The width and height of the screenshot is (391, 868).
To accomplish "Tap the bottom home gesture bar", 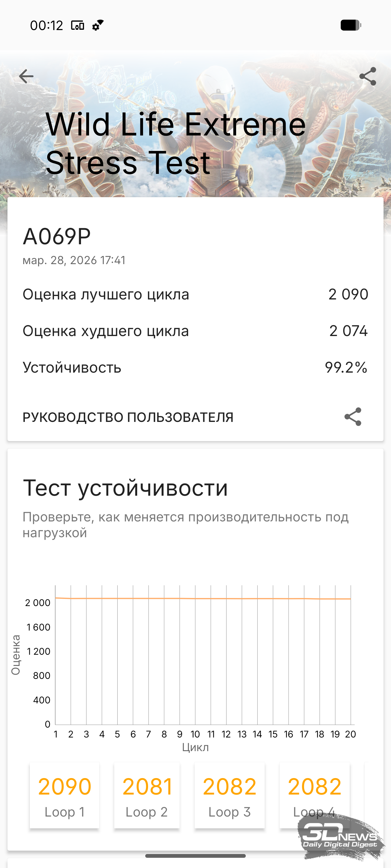I will tap(195, 856).
